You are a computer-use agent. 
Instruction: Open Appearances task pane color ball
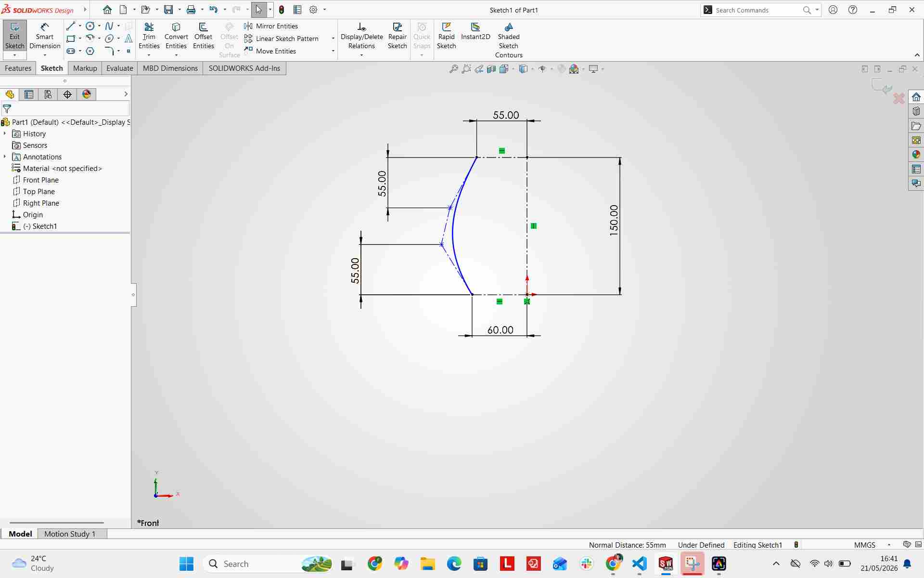[x=916, y=155]
